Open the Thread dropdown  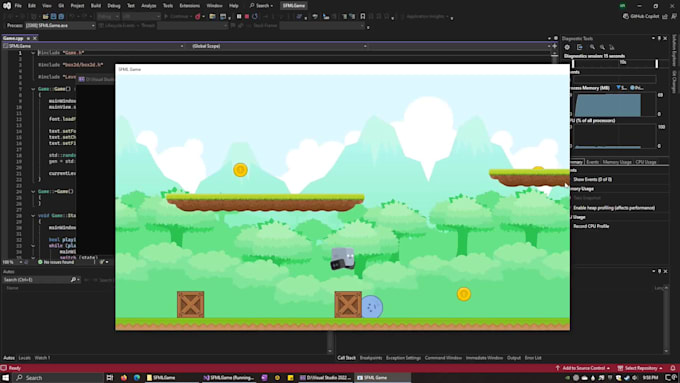coord(192,26)
